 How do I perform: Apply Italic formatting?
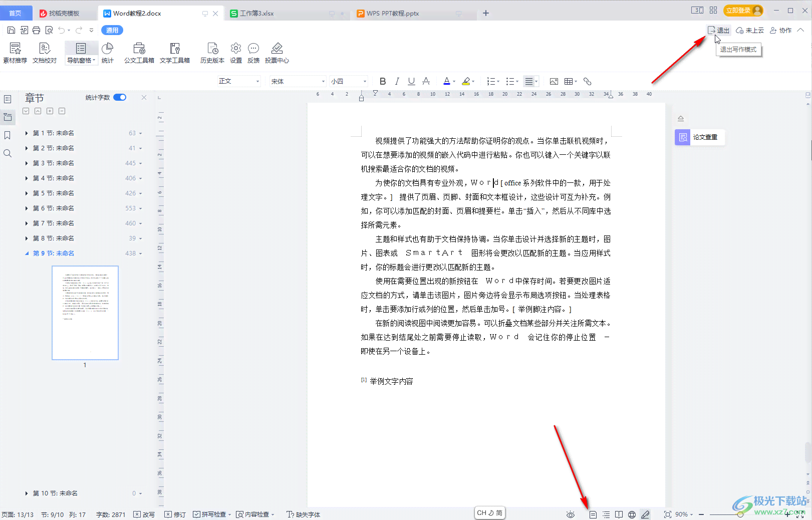coord(397,81)
